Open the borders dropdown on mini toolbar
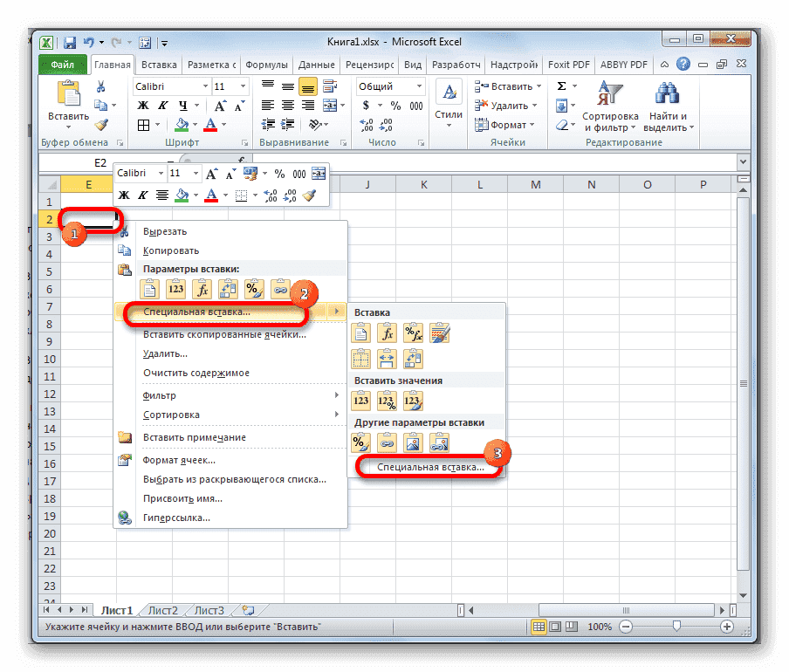 (x=256, y=195)
